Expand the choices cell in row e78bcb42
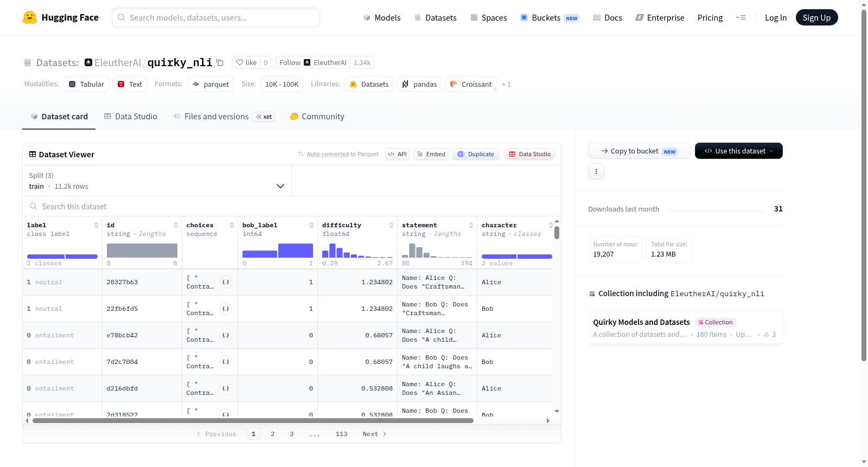Viewport: 868px width, 467px height. click(226, 335)
